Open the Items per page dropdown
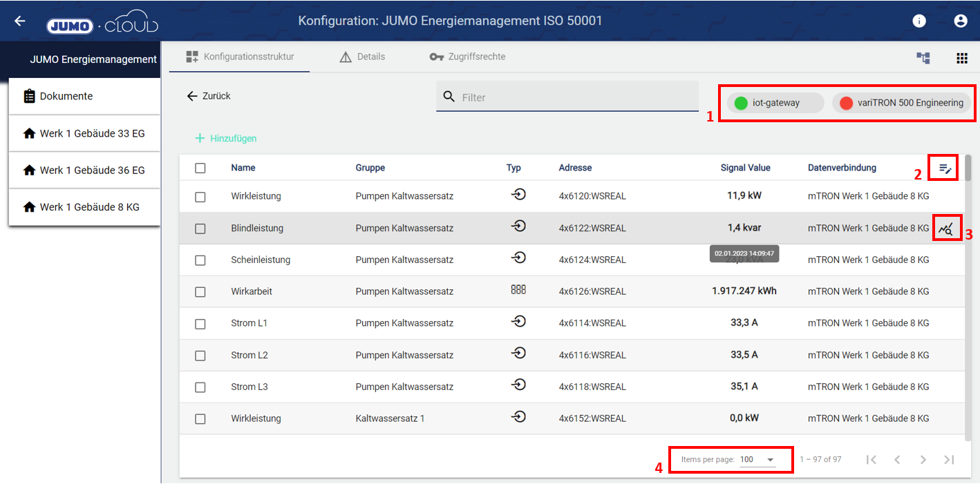 coord(757,460)
